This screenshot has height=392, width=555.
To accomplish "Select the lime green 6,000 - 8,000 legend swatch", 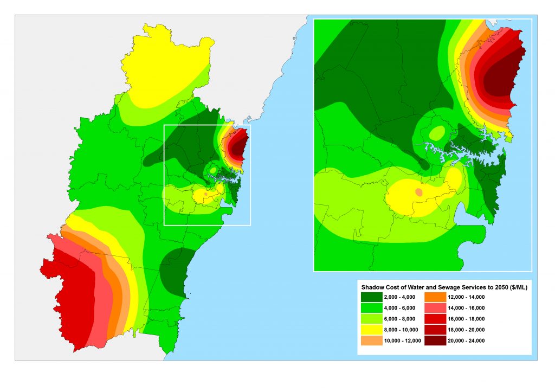I will point(371,319).
